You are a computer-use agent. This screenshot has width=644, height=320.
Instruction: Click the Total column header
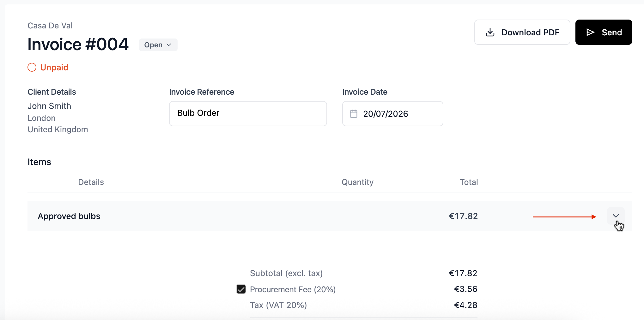[469, 182]
